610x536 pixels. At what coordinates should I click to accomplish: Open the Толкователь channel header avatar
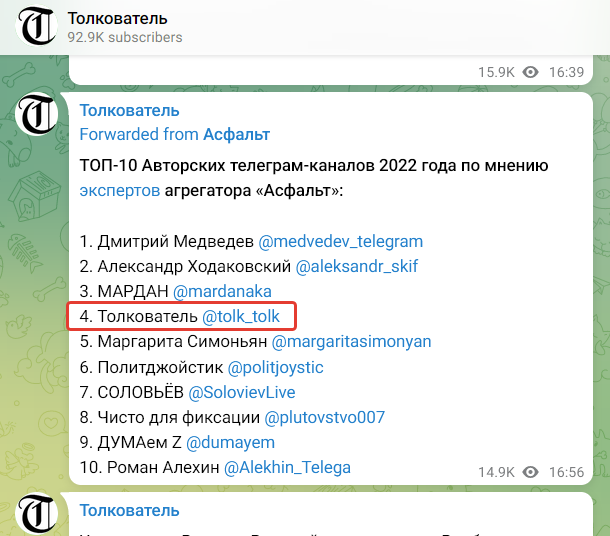[x=36, y=26]
